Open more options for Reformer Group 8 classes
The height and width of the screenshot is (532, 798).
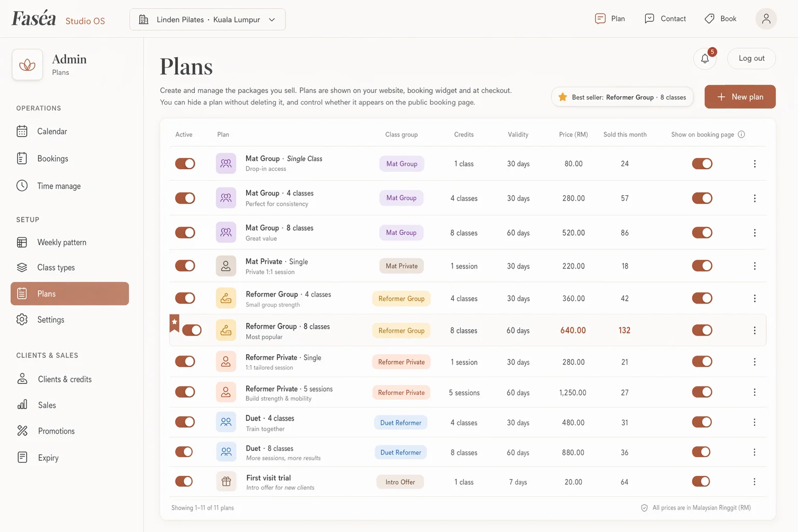tap(754, 330)
